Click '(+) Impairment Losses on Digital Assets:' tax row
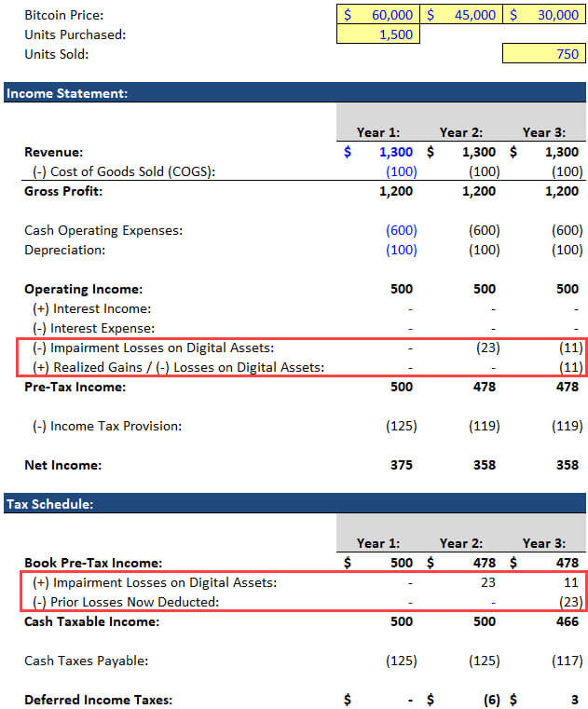Screen dimensions: 588x709 tap(155, 582)
